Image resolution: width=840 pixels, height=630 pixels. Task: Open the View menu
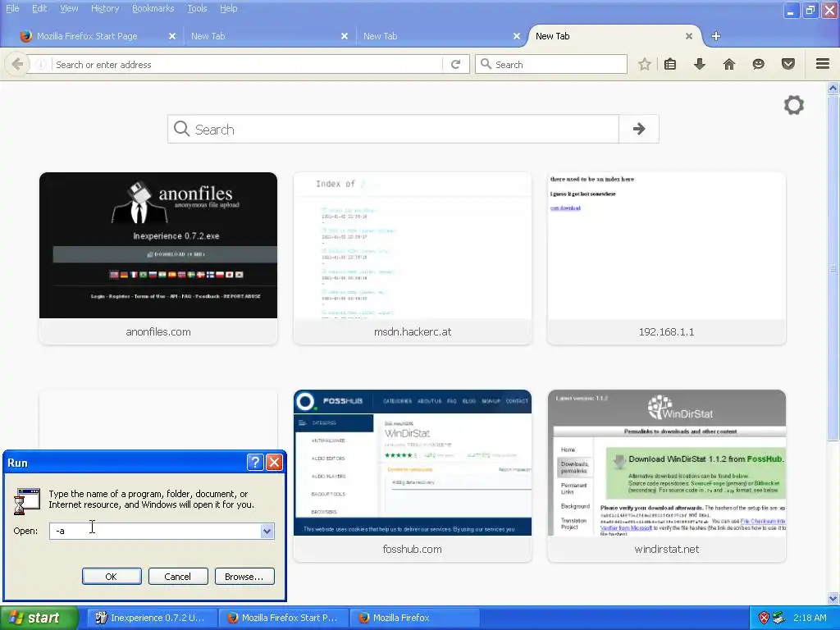point(69,8)
